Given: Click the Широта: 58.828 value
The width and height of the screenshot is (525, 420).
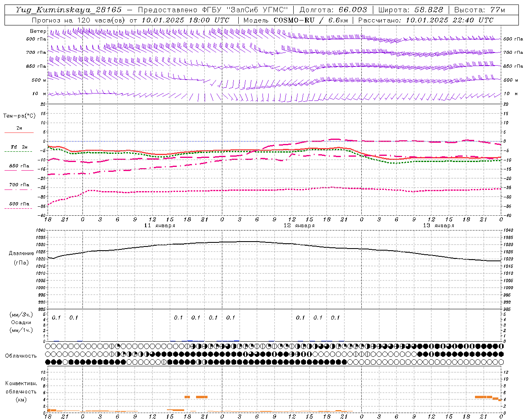Looking at the screenshot, I should pyautogui.click(x=411, y=10).
